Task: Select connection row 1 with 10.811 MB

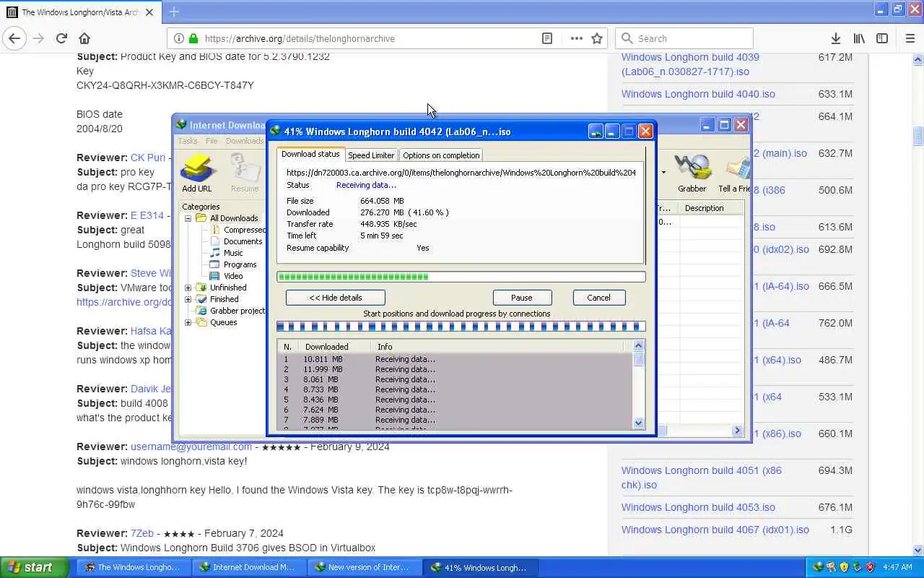Action: pos(455,359)
